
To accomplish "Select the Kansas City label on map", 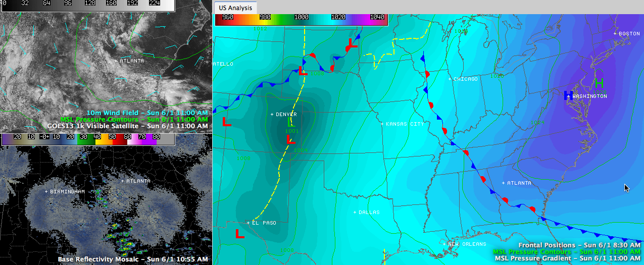I will tap(404, 124).
